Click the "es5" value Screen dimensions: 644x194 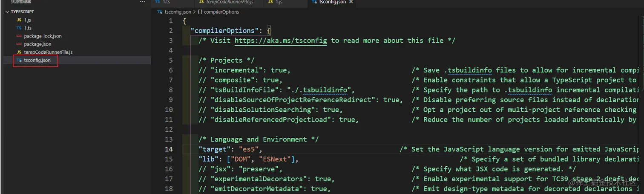coord(248,149)
